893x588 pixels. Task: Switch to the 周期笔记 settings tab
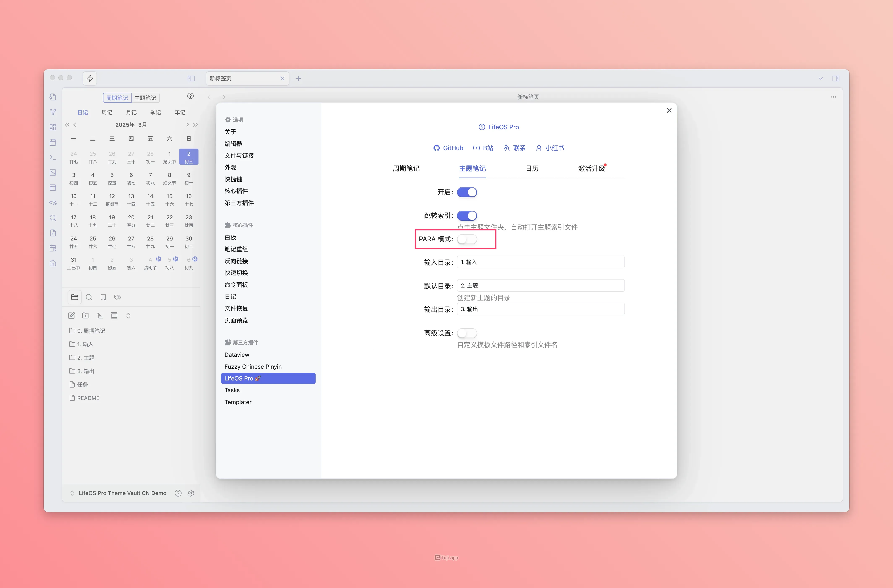click(x=406, y=169)
